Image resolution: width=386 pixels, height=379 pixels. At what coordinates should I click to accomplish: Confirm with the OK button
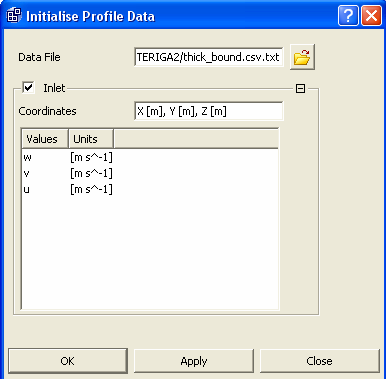coord(68,361)
